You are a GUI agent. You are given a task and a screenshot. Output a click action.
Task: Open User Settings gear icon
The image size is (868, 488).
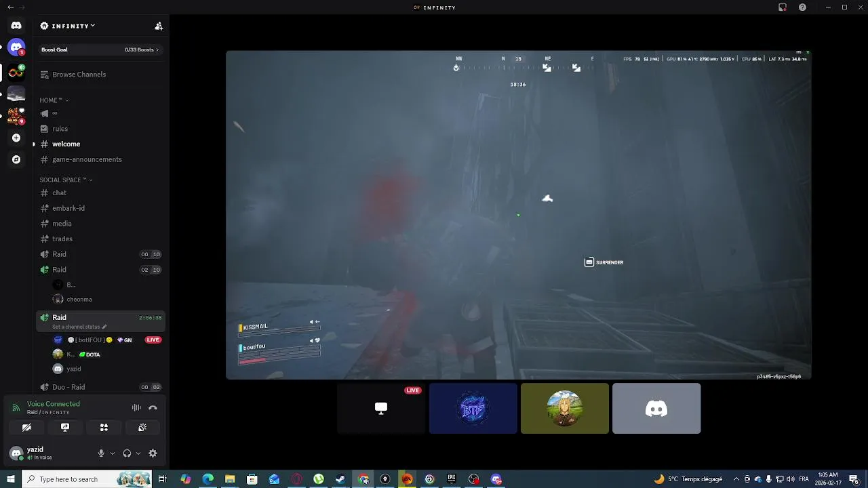153,453
